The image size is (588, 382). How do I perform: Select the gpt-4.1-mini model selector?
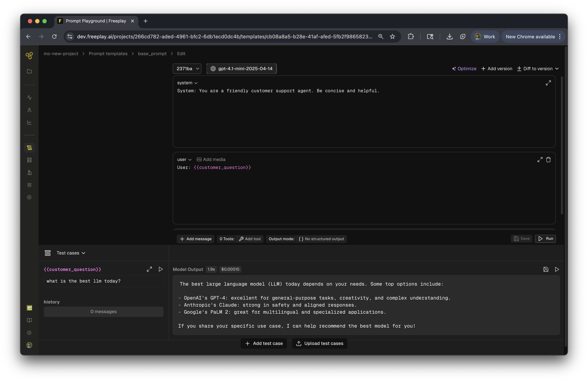coord(241,69)
